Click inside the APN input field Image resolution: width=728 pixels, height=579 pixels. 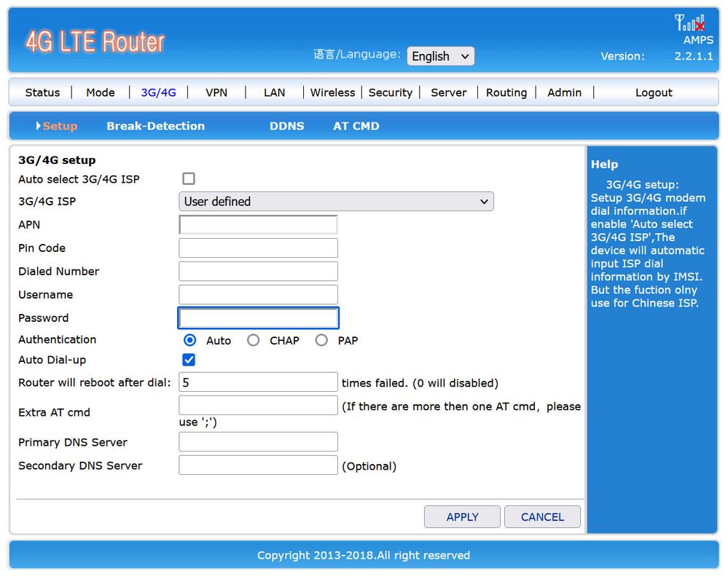coord(258,224)
